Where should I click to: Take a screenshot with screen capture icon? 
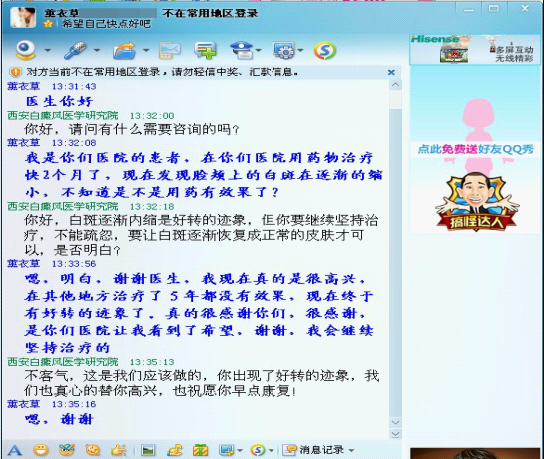tap(227, 450)
